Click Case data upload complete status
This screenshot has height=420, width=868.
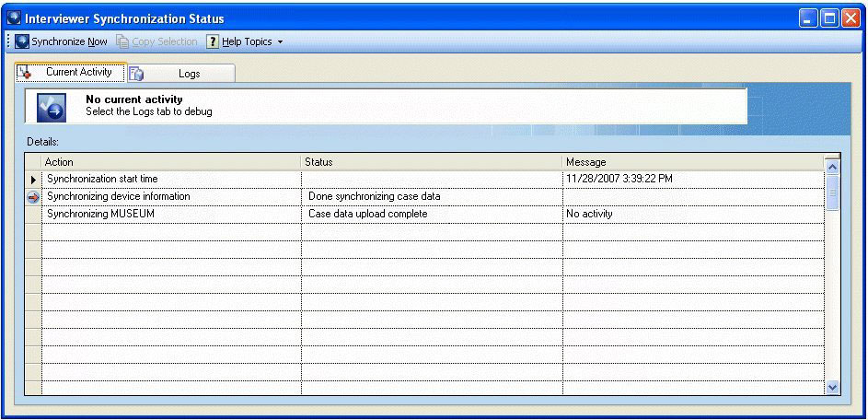[432, 214]
